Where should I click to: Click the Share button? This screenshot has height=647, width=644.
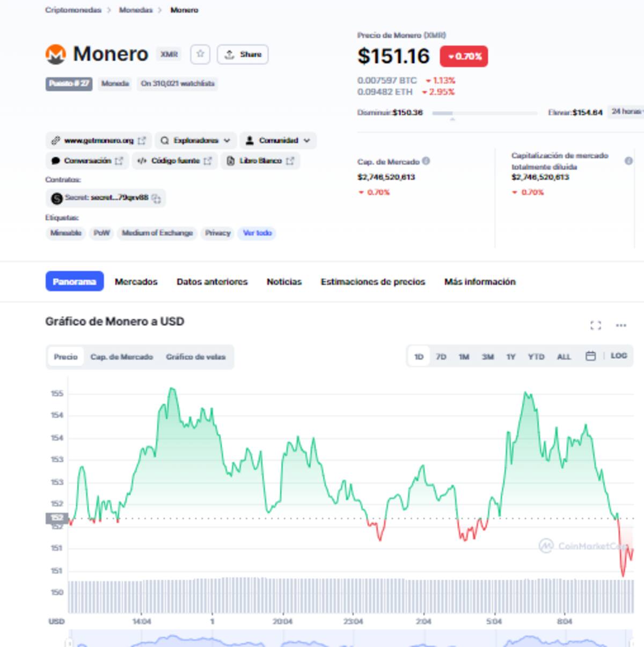click(243, 54)
